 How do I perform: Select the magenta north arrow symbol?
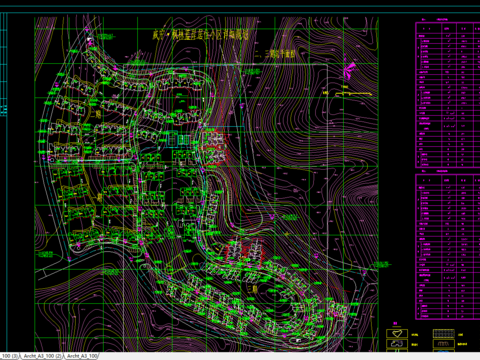pos(349,70)
